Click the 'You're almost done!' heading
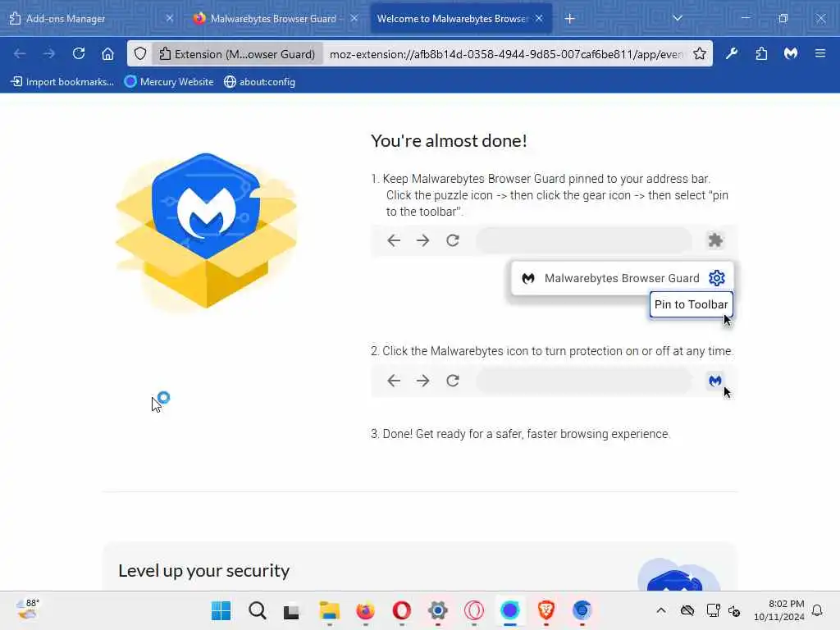840x630 pixels. click(x=449, y=141)
